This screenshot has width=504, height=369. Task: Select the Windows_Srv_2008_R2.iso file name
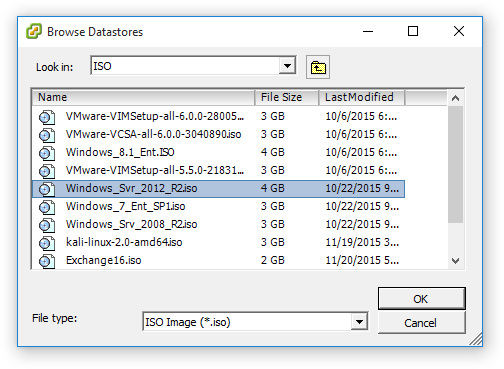(131, 224)
